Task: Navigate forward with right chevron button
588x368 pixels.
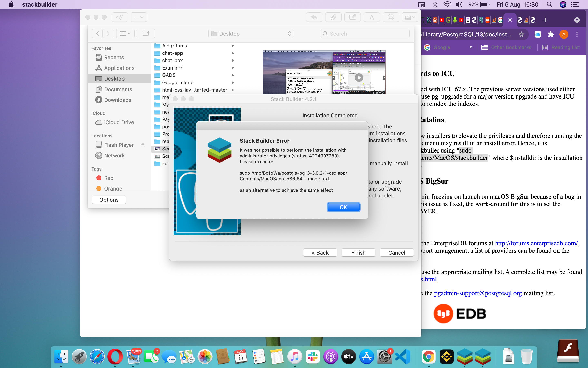Action: pos(108,33)
